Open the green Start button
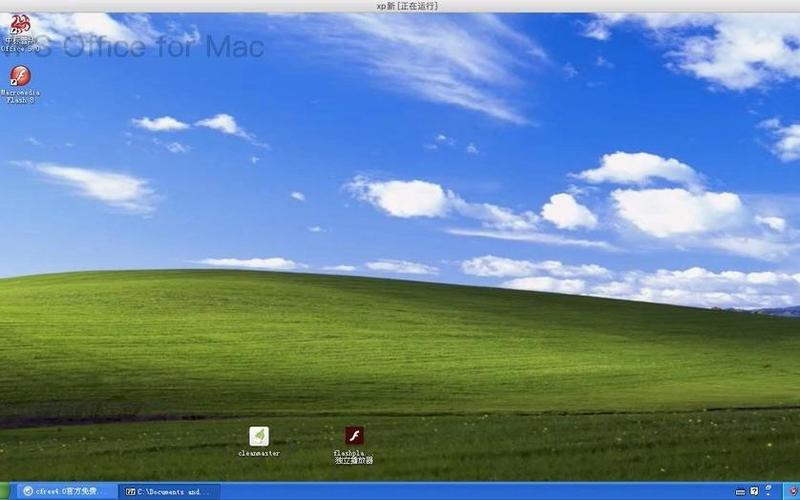Image resolution: width=800 pixels, height=500 pixels. 5,491
